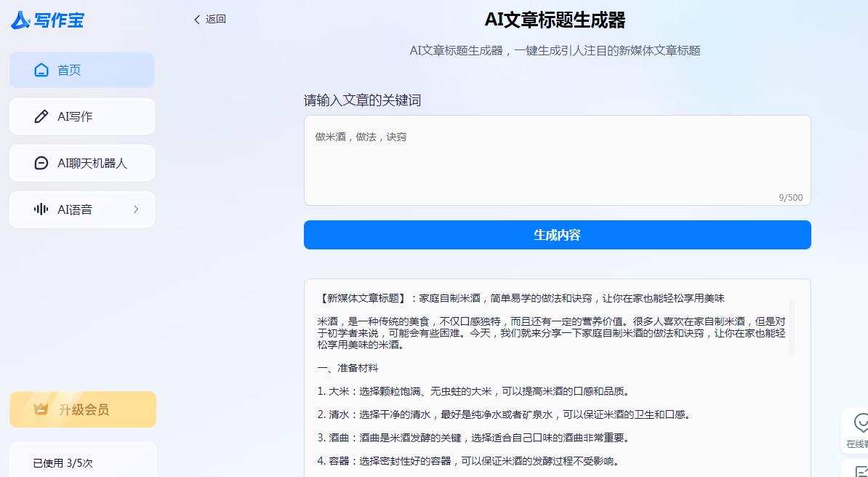The image size is (868, 477).
Task: Click the blue 生成内容 generate button
Action: [557, 234]
